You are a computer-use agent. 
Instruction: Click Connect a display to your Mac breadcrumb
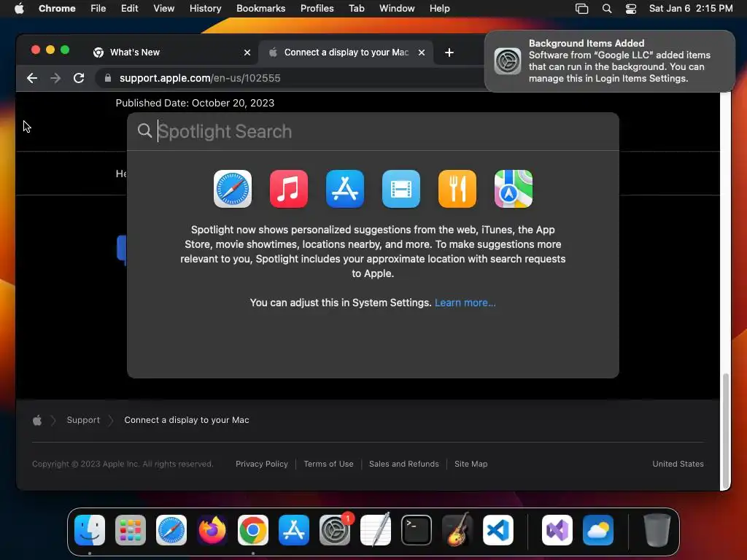coord(187,420)
